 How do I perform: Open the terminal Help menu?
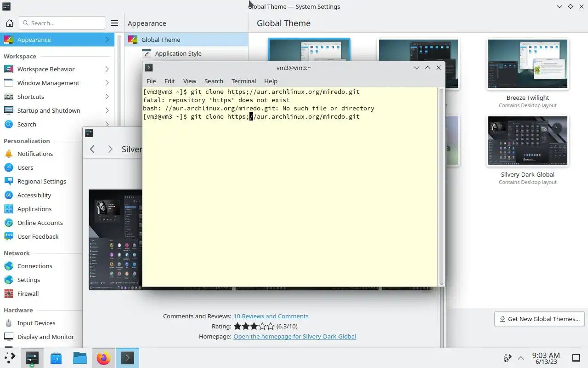point(271,81)
